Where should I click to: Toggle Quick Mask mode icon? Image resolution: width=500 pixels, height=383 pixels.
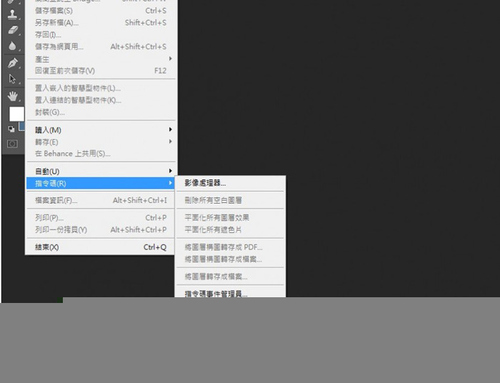pyautogui.click(x=12, y=144)
